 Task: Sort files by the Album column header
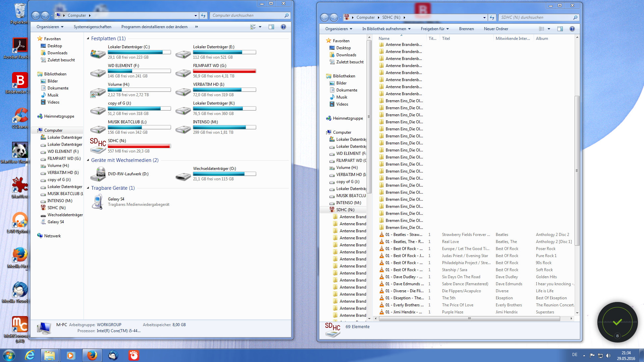tap(542, 39)
